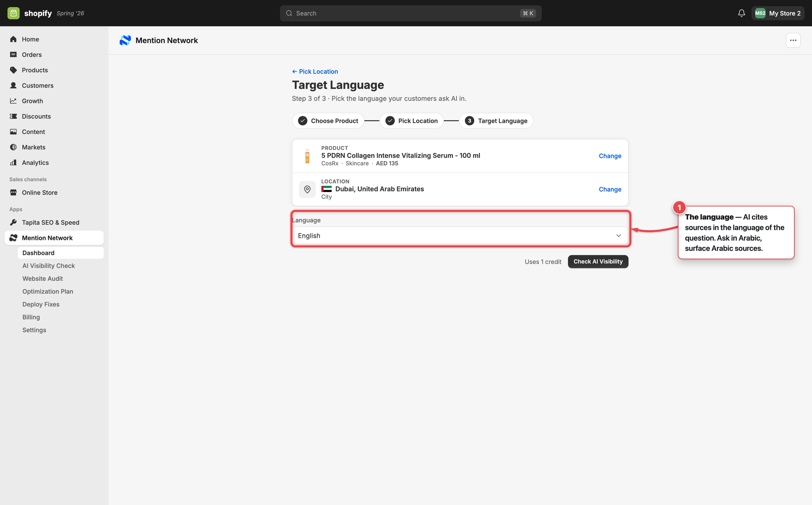Click the My Store 2 account button
This screenshot has width=812, height=505.
[x=777, y=13]
